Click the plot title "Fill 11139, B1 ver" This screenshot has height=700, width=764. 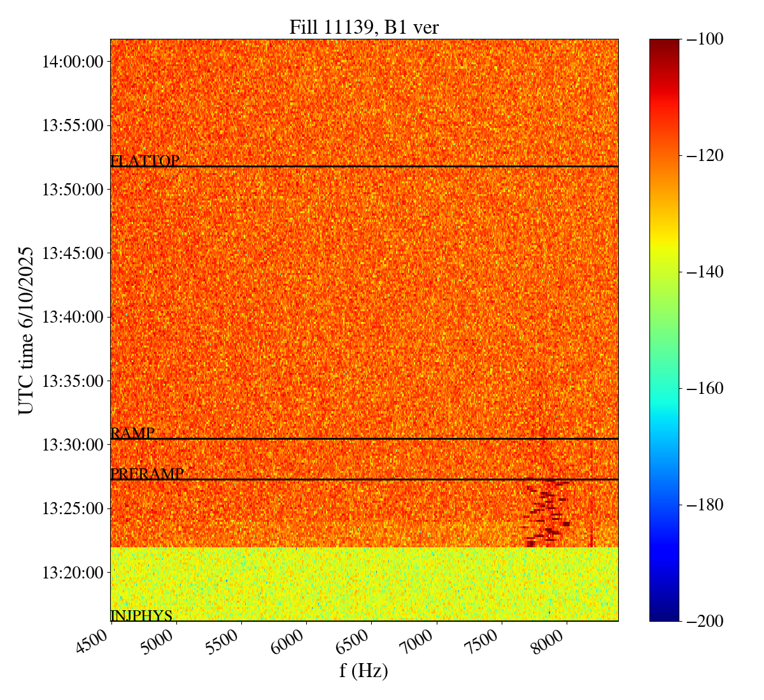[364, 27]
